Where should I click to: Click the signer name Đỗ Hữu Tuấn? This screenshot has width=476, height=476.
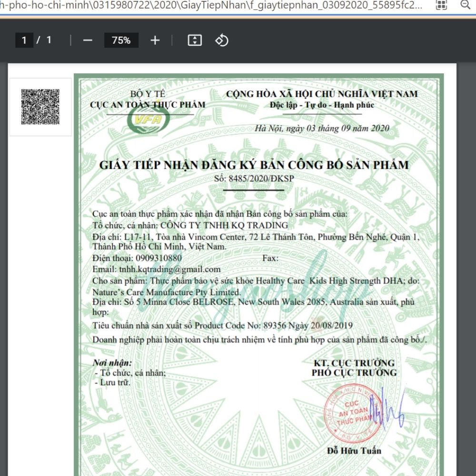[x=354, y=450]
